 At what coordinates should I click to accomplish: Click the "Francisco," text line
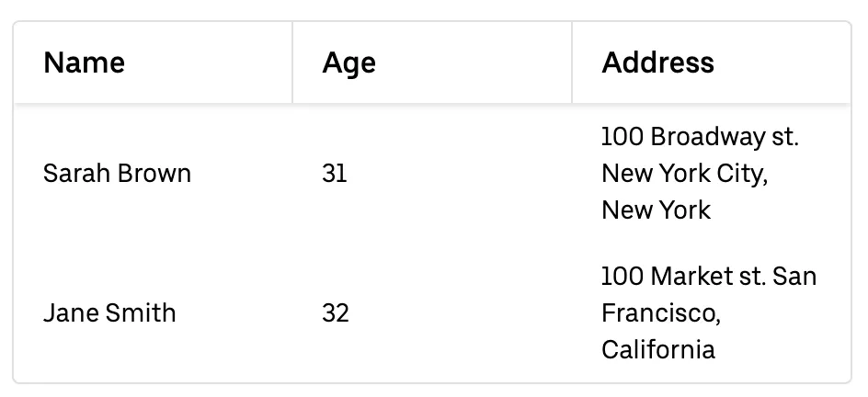click(660, 313)
